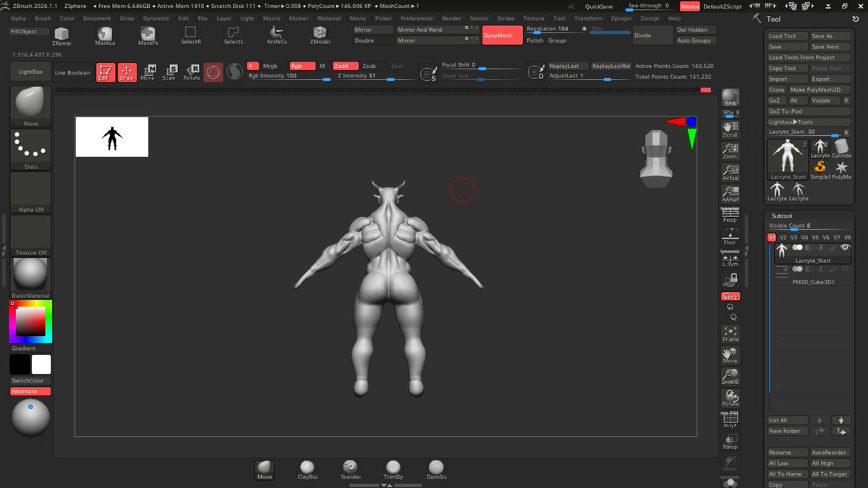Open the large Lacryte_Start tool thumbnail picker
This screenshot has width=868, height=488.
point(788,160)
